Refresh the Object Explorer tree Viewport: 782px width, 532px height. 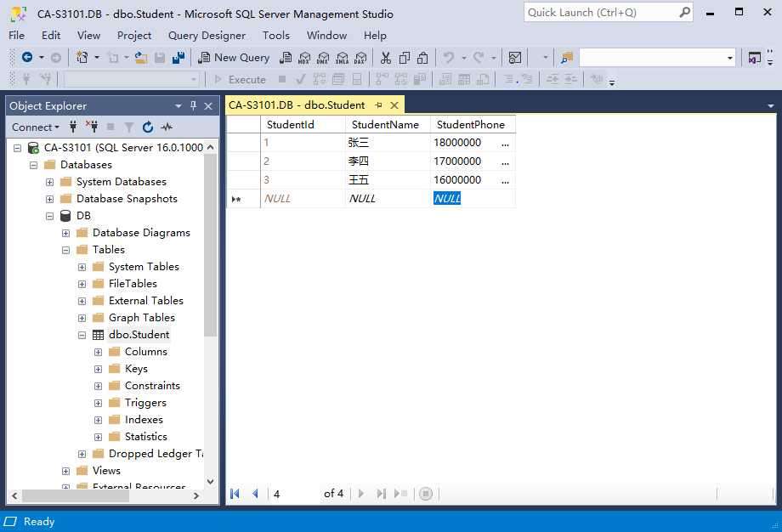tap(148, 127)
